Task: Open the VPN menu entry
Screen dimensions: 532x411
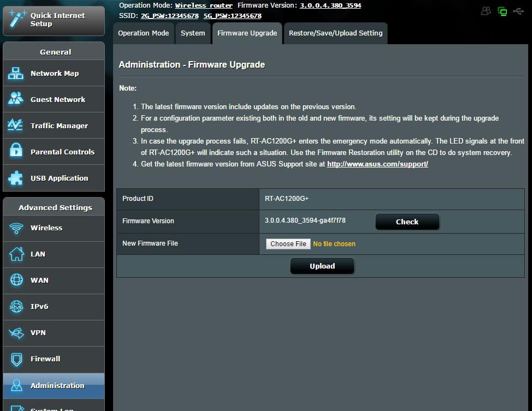Action: [x=54, y=332]
